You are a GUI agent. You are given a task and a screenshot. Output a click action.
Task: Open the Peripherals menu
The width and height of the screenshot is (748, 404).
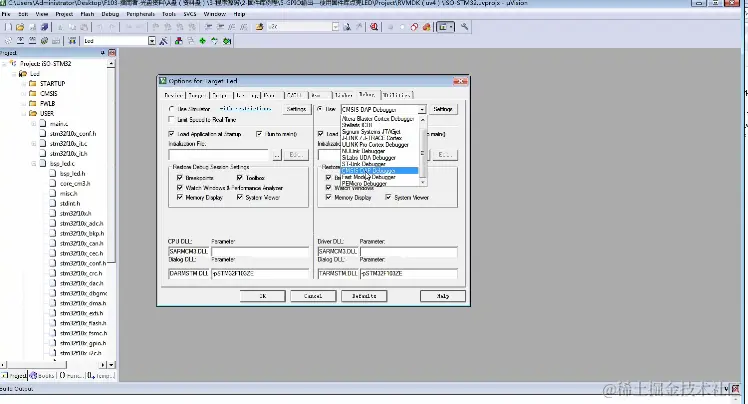coord(141,14)
